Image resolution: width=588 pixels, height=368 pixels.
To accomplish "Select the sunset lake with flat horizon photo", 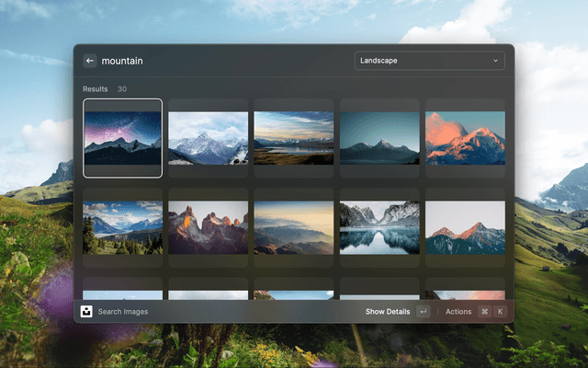I will click(294, 138).
